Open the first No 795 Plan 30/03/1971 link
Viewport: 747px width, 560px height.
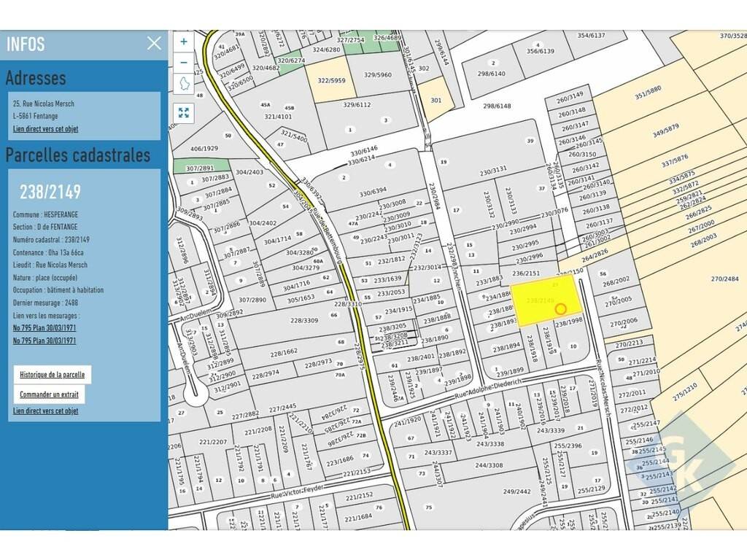[x=44, y=328]
